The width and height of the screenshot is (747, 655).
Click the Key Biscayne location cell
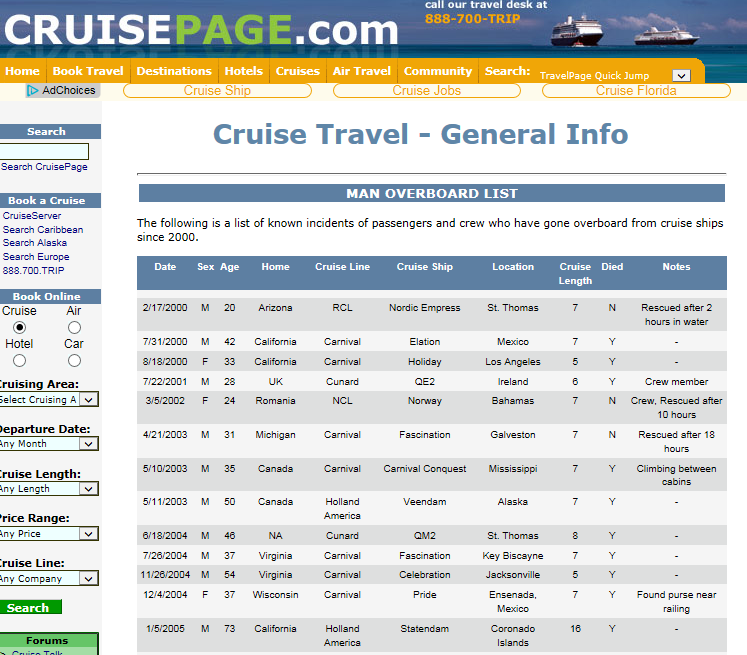513,555
